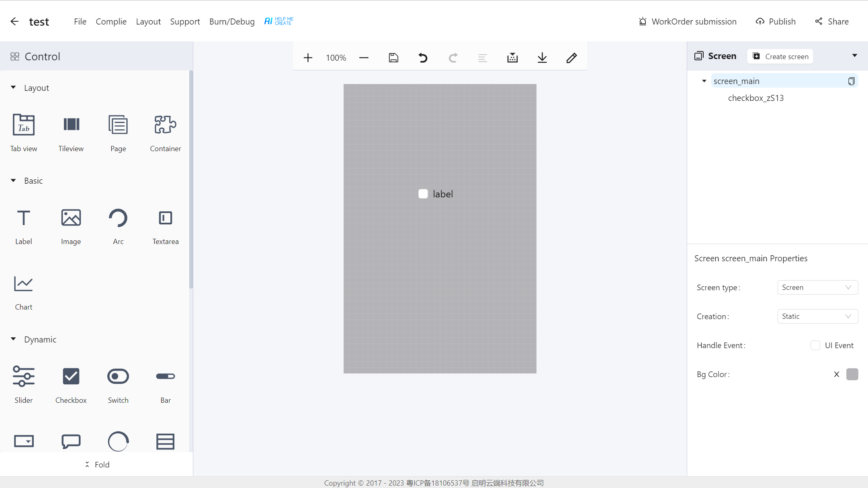This screenshot has width=868, height=488.
Task: Select the Arc control
Action: coord(118,226)
